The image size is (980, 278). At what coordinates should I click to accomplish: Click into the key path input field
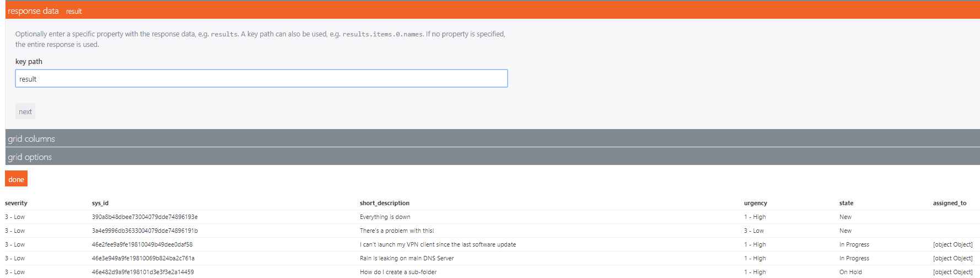click(x=261, y=79)
